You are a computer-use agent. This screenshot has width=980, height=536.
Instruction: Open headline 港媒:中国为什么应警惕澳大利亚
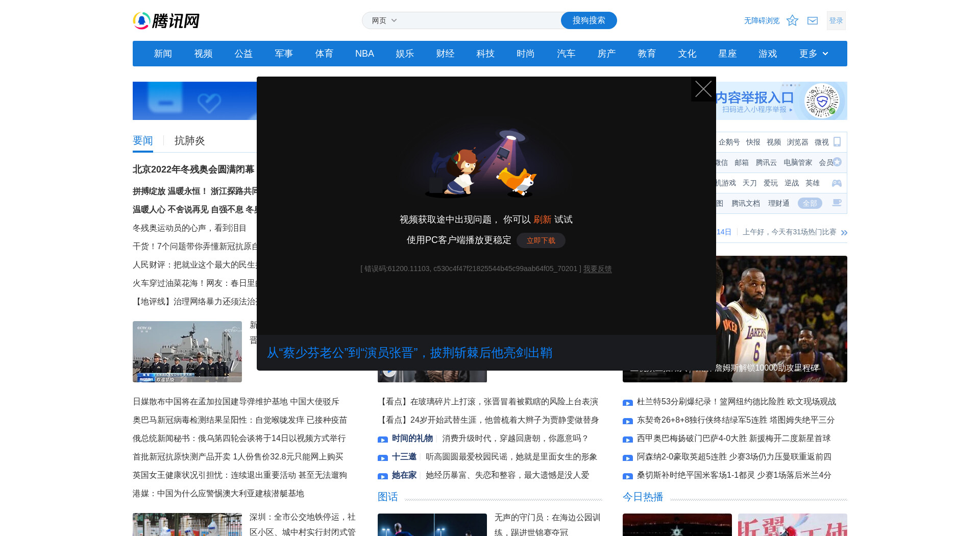[218, 494]
